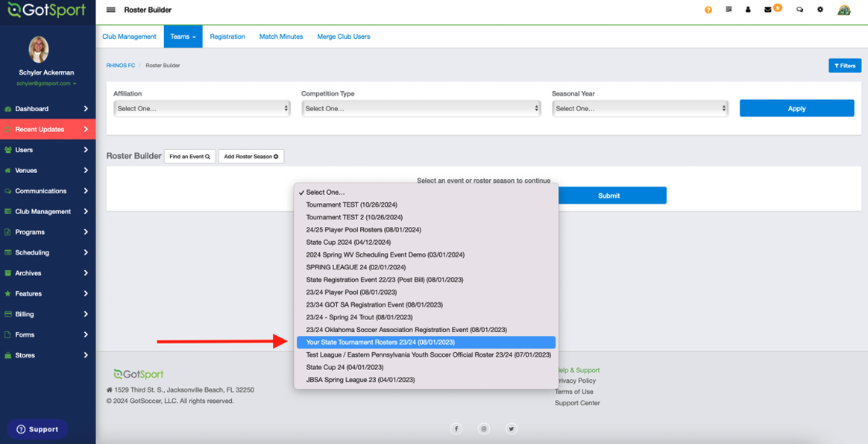Expand the Users sidebar chevron
The height and width of the screenshot is (444, 868).
86,150
